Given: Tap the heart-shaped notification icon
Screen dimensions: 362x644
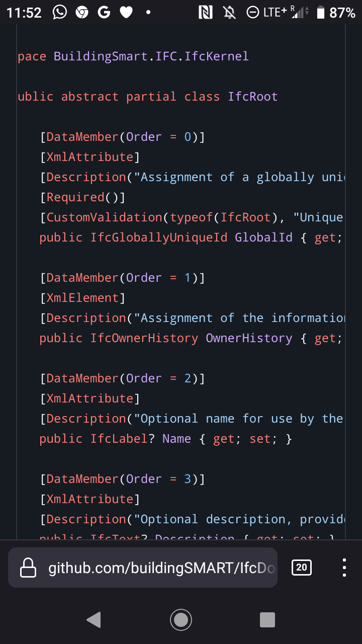Looking at the screenshot, I should tap(126, 12).
